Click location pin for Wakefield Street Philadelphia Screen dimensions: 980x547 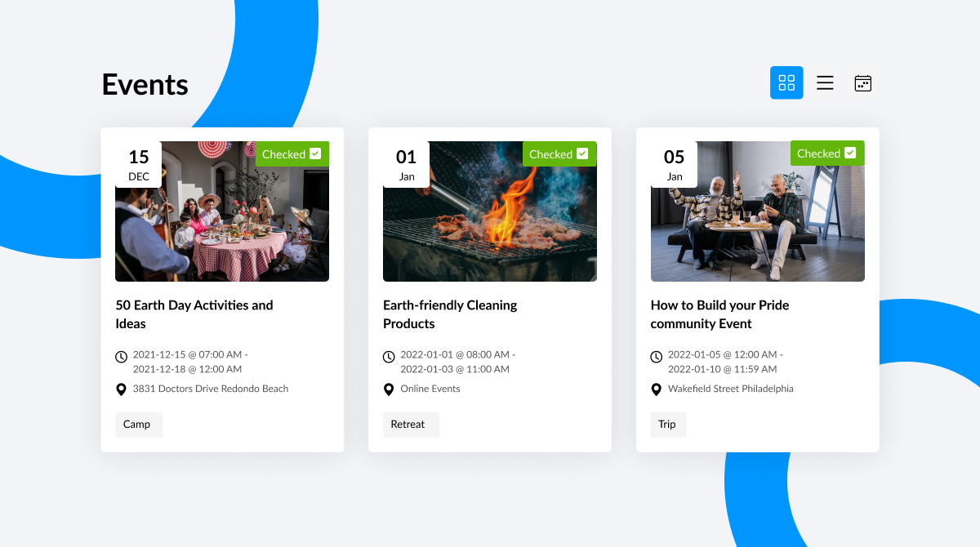[657, 389]
